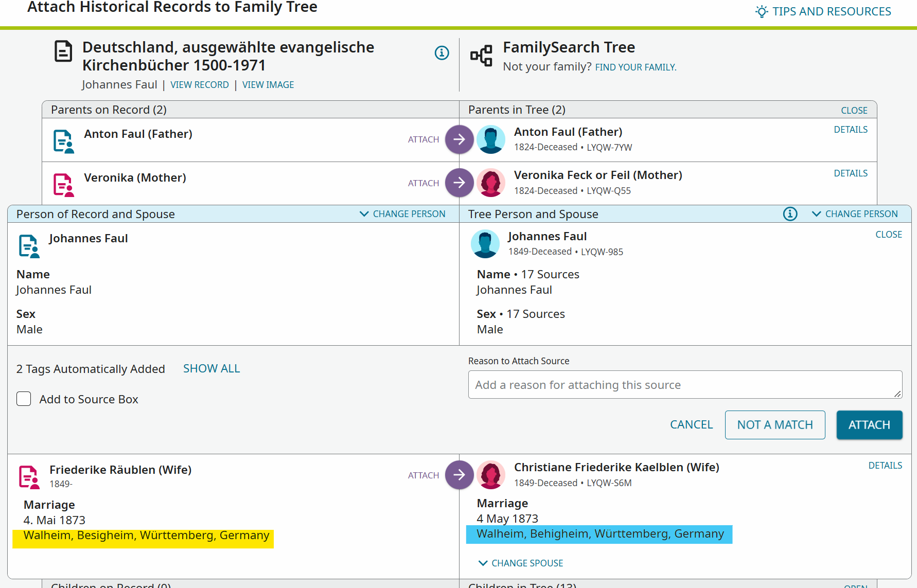
Task: Close the Parents in Tree section
Action: 854,111
